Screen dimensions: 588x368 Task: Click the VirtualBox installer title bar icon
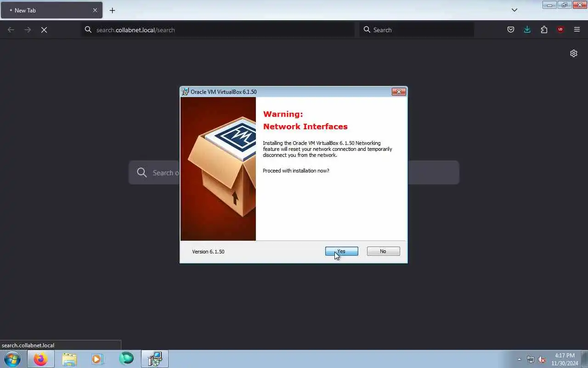[x=185, y=92]
